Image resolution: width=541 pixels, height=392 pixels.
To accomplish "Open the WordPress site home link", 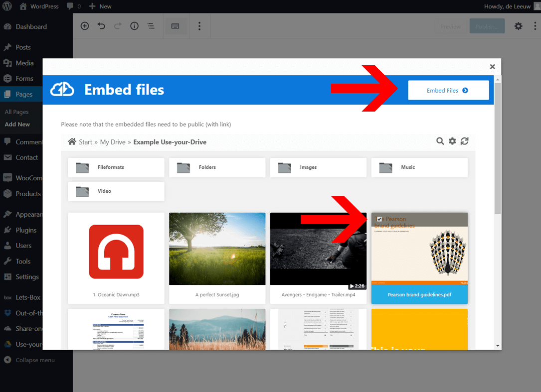I will [x=39, y=6].
